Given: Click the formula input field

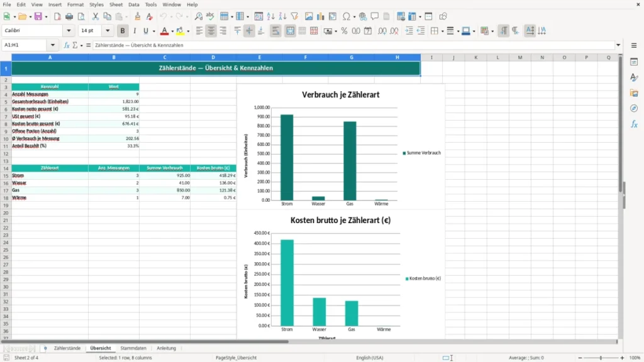Looking at the screenshot, I should (353, 45).
